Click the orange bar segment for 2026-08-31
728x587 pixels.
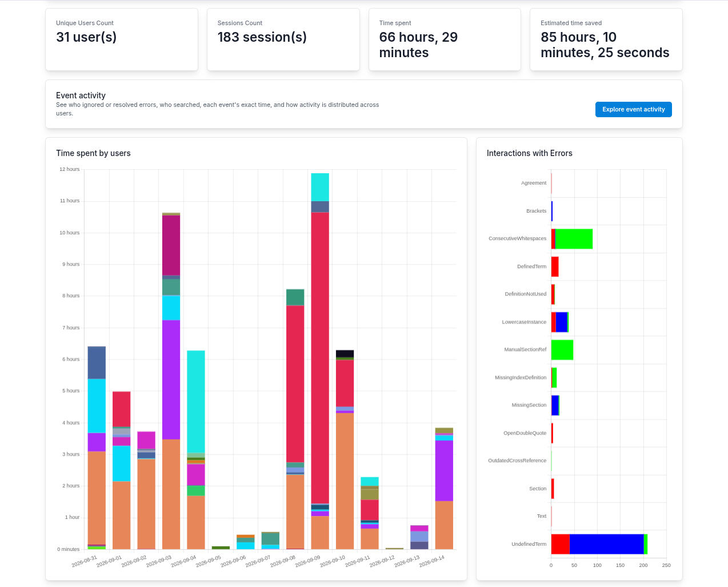[x=97, y=498]
